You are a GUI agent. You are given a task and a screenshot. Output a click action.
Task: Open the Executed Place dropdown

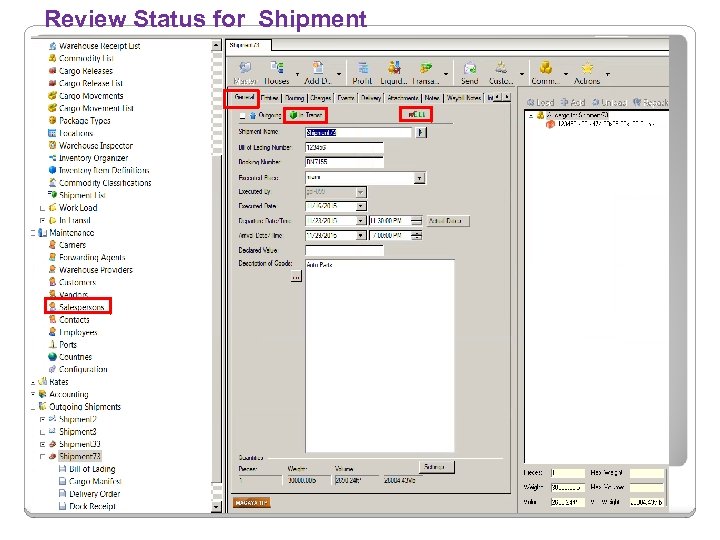pyautogui.click(x=419, y=178)
